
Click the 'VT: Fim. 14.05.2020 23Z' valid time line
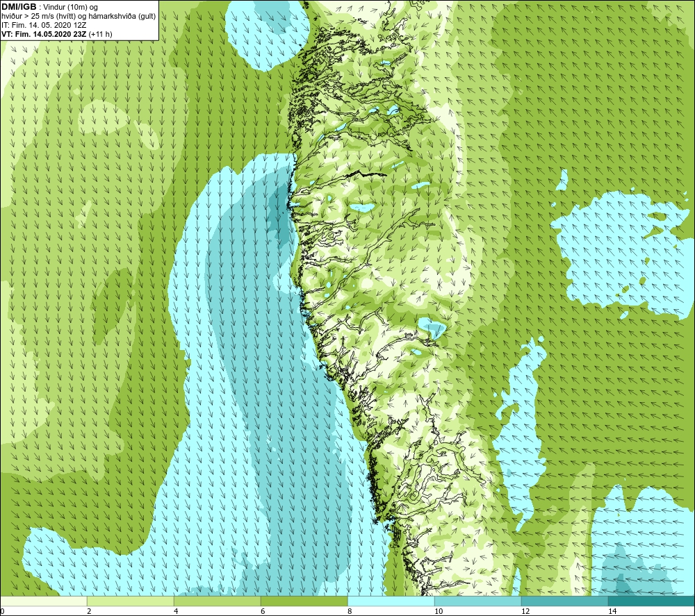(44, 34)
